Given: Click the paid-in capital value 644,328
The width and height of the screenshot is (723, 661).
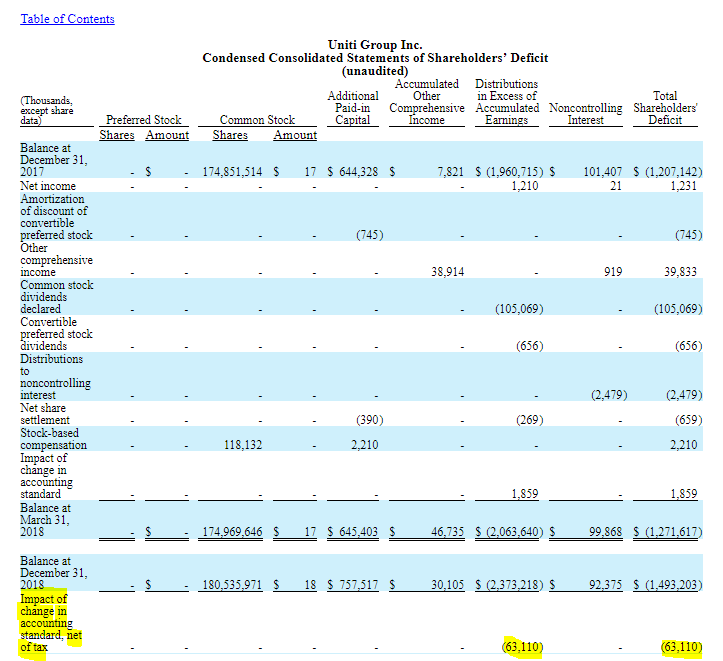Looking at the screenshot, I should tap(358, 172).
